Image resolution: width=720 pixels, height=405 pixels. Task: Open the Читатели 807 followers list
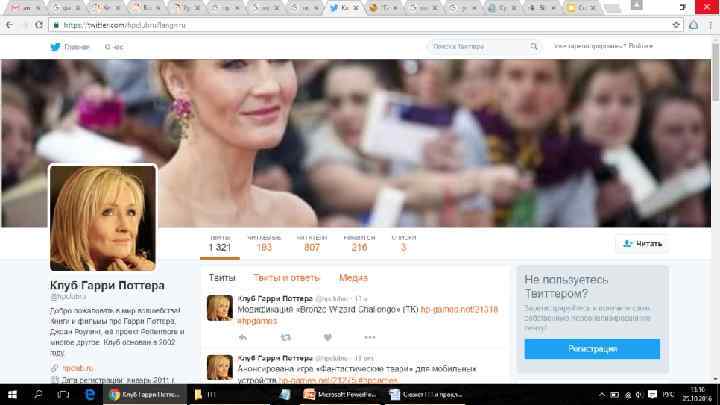[312, 244]
